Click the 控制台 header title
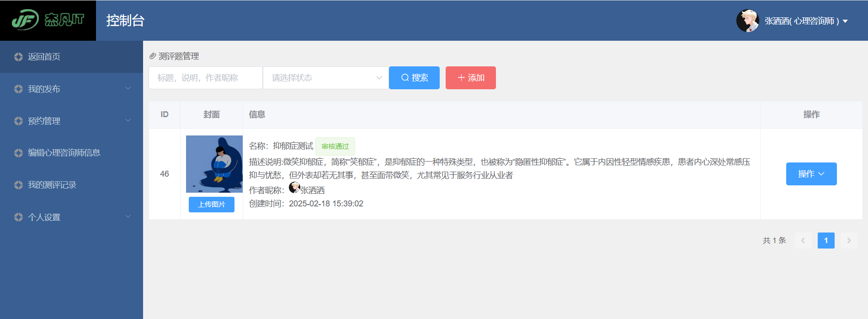868x319 pixels. [125, 21]
